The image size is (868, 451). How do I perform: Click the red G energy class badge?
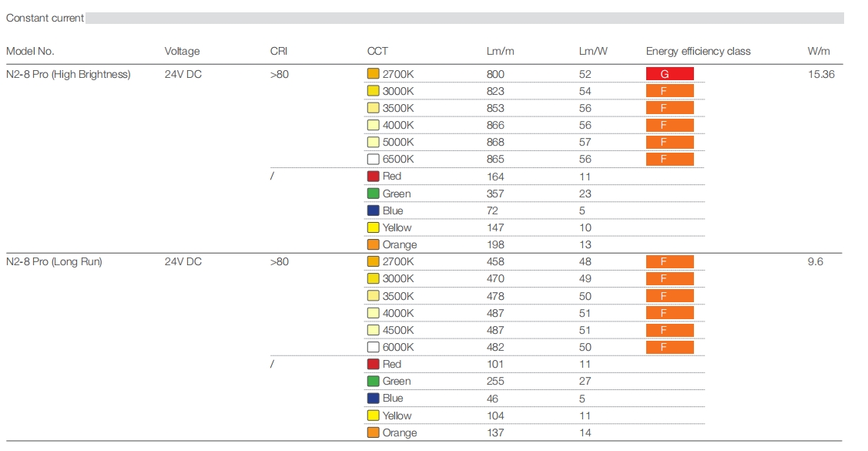669,74
